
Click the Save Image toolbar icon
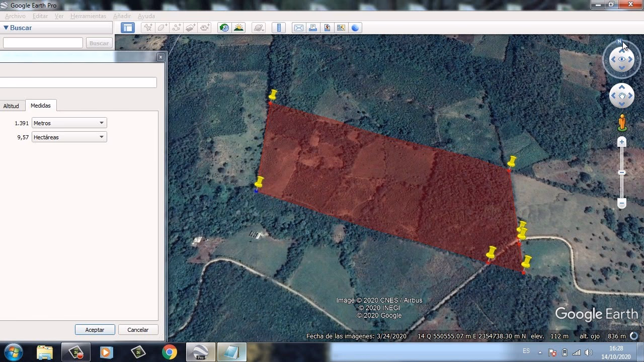pyautogui.click(x=327, y=28)
